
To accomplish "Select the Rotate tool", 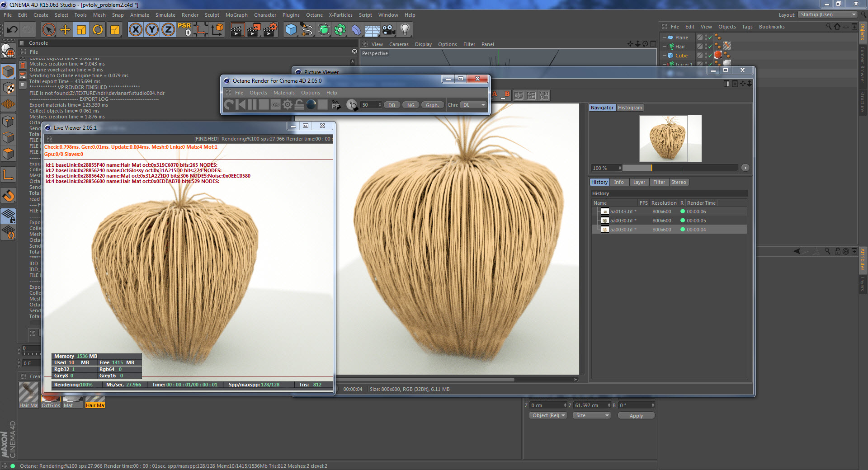I will pos(98,30).
